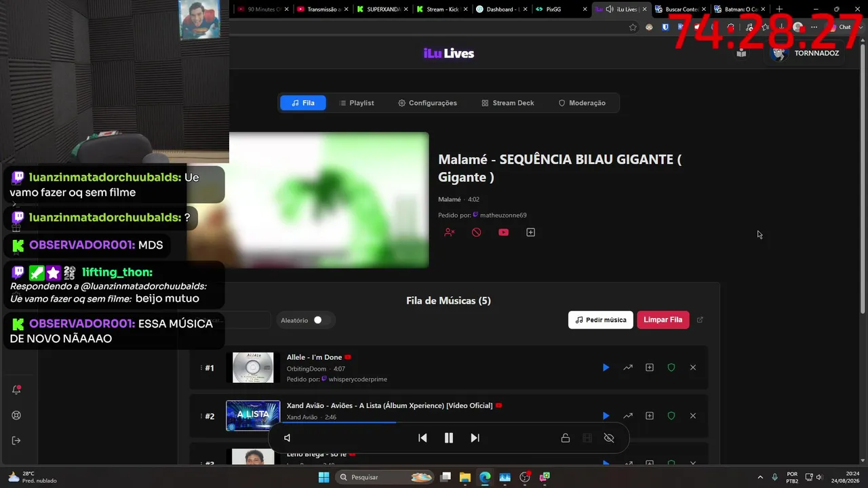Viewport: 868px width, 488px height.
Task: Click requester name whisperycoderprime
Action: [x=357, y=379]
